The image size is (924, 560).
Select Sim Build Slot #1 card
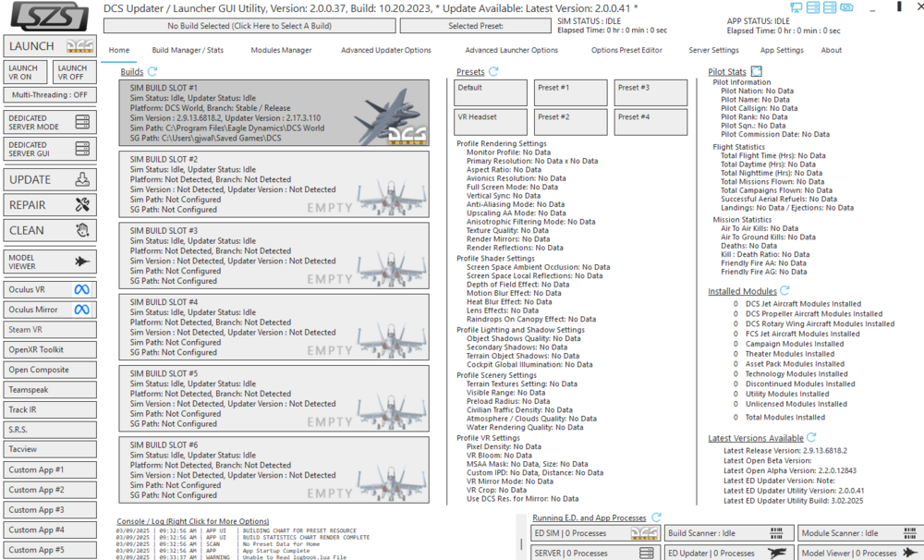[x=274, y=113]
